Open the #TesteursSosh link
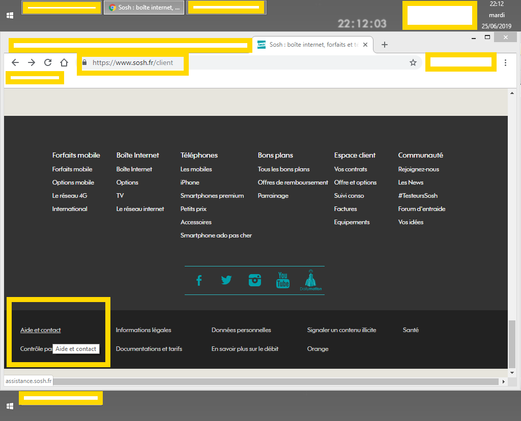The image size is (521, 421). pyautogui.click(x=418, y=196)
